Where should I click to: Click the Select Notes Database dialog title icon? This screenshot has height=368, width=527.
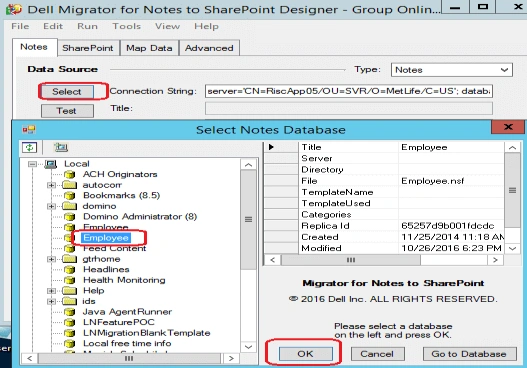(29, 129)
